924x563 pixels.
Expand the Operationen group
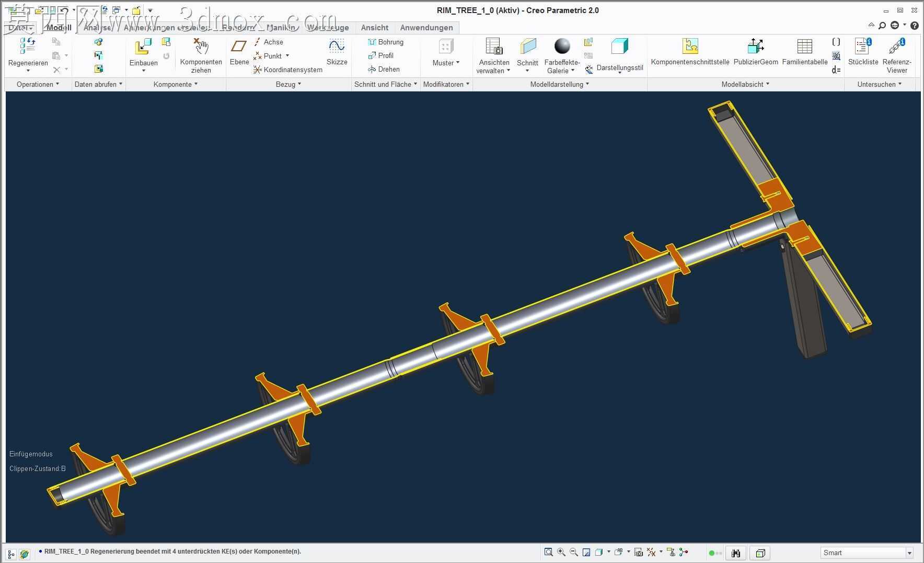click(x=38, y=84)
